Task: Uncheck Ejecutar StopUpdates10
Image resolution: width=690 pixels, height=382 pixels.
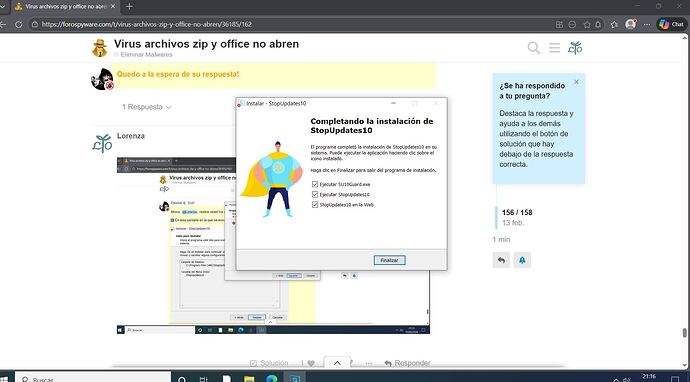Action: pos(315,195)
